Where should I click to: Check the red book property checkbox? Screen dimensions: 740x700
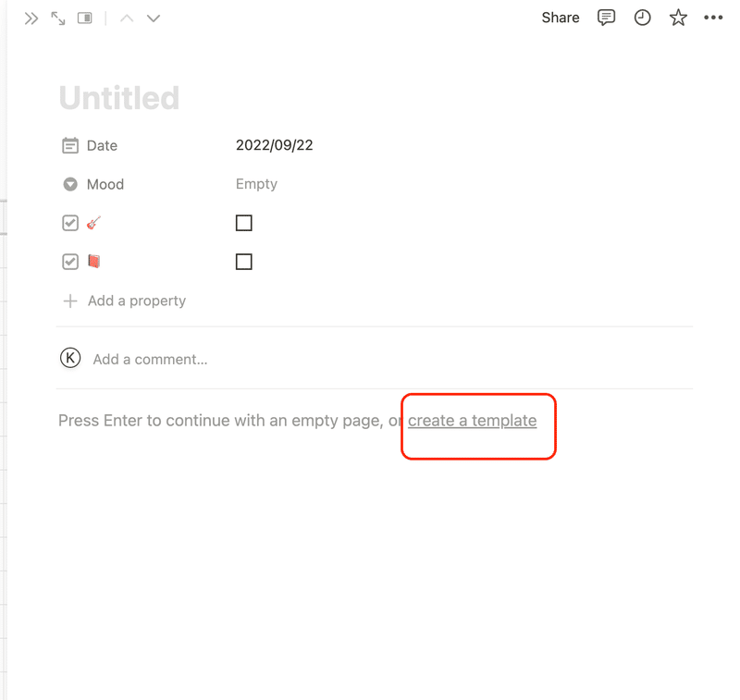pos(244,262)
